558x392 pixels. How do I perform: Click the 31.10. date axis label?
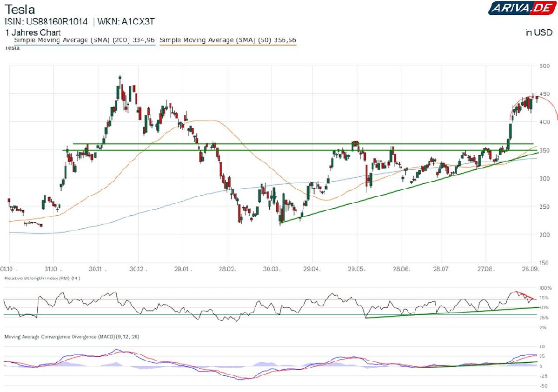[x=53, y=269]
